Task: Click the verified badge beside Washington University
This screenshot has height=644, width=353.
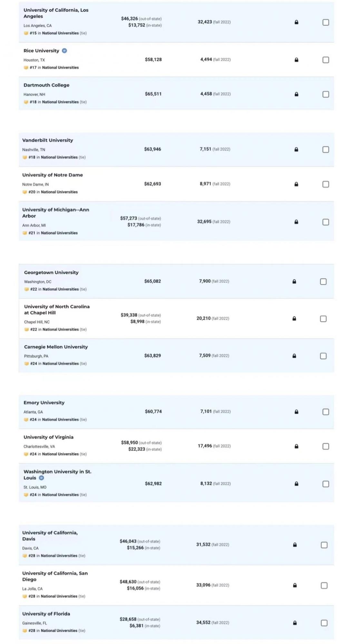Action: click(x=41, y=478)
